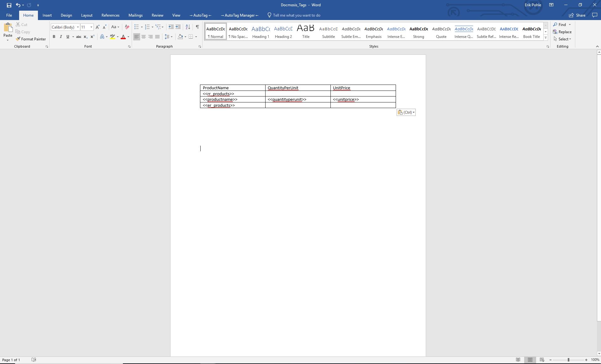Click the zoom in plus button
601x364 pixels.
(586, 360)
